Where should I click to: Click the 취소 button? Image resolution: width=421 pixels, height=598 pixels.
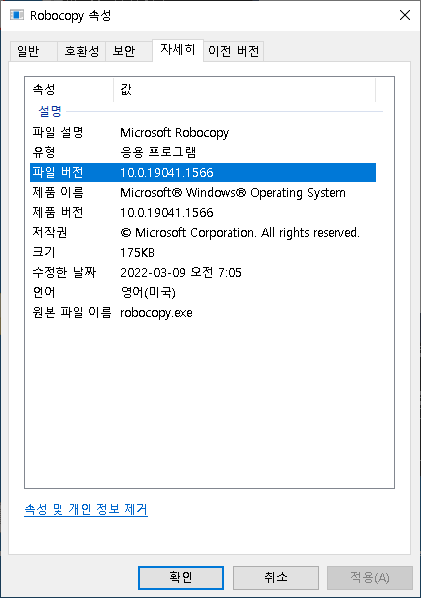(x=276, y=577)
